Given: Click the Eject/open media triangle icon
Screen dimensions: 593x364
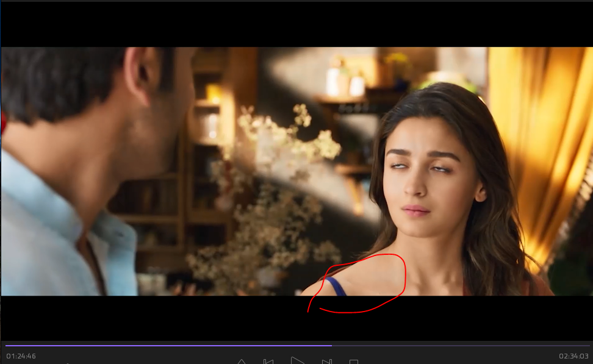Looking at the screenshot, I should [x=242, y=362].
